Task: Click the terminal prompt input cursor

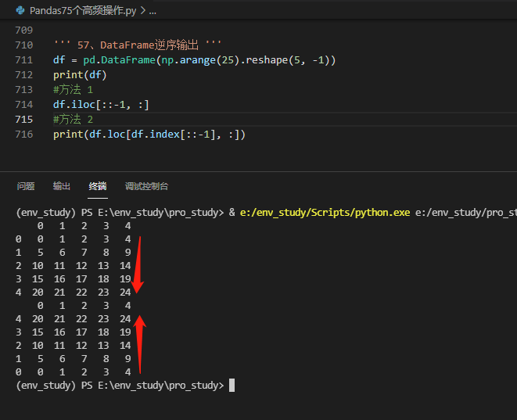Action: [232, 385]
